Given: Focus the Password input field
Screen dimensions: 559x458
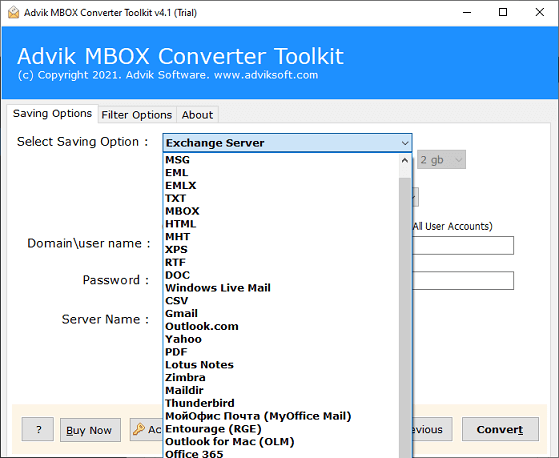Looking at the screenshot, I should [463, 281].
